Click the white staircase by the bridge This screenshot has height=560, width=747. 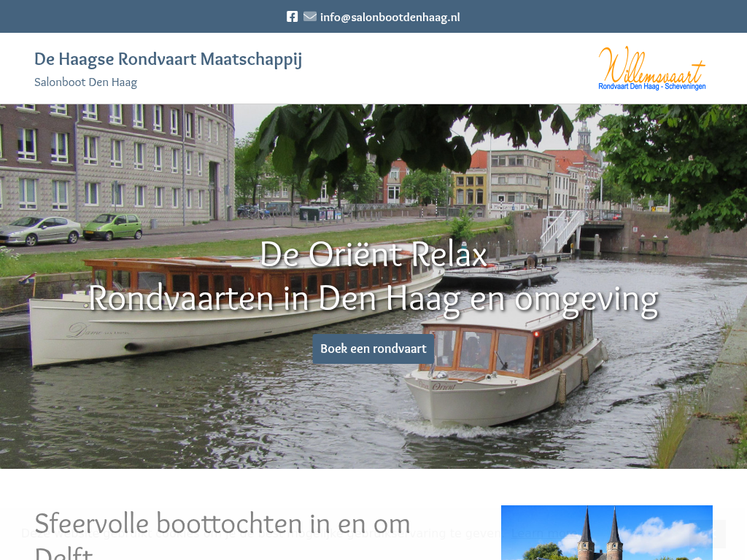(562, 228)
